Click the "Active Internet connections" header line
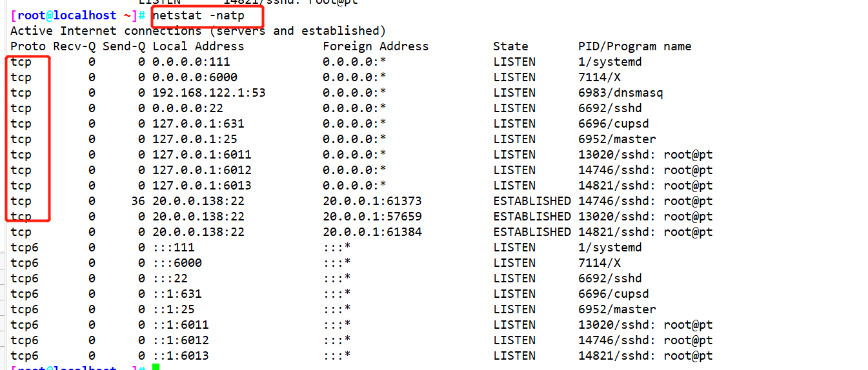Screen dimensions: 868x370 click(x=198, y=31)
